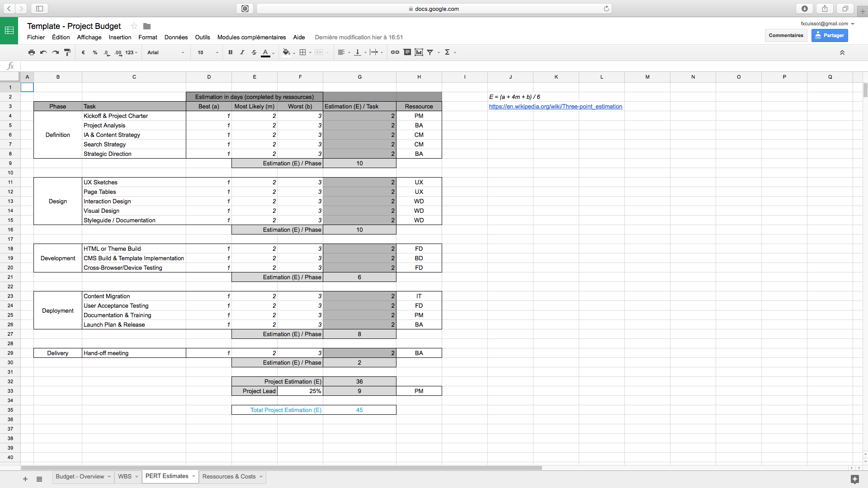
Task: Open the Données menu
Action: tap(175, 37)
